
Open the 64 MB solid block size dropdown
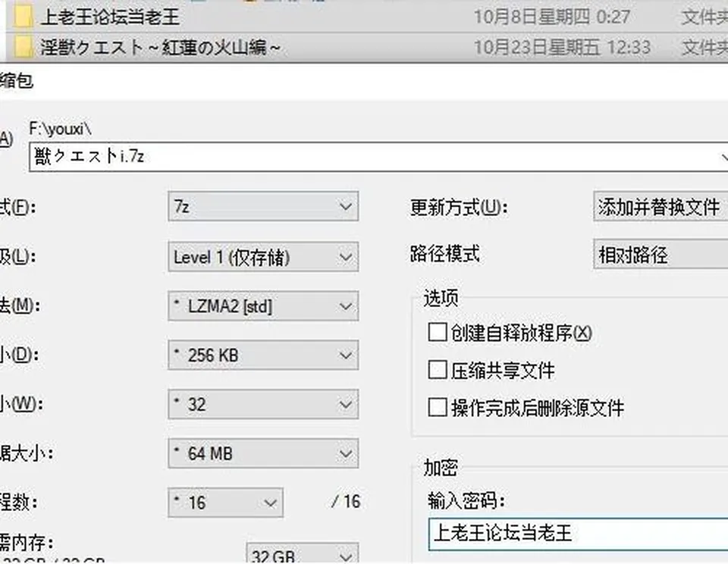point(263,453)
